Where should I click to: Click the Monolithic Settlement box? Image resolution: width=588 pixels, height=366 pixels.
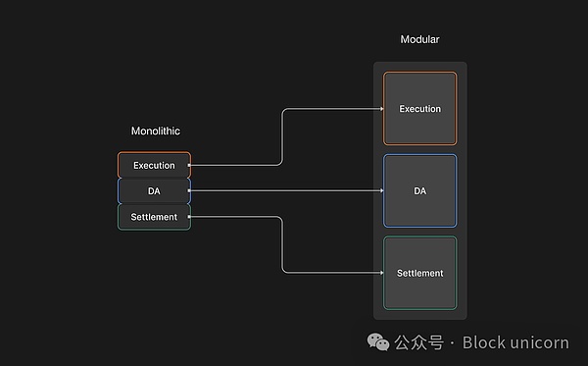(x=154, y=217)
